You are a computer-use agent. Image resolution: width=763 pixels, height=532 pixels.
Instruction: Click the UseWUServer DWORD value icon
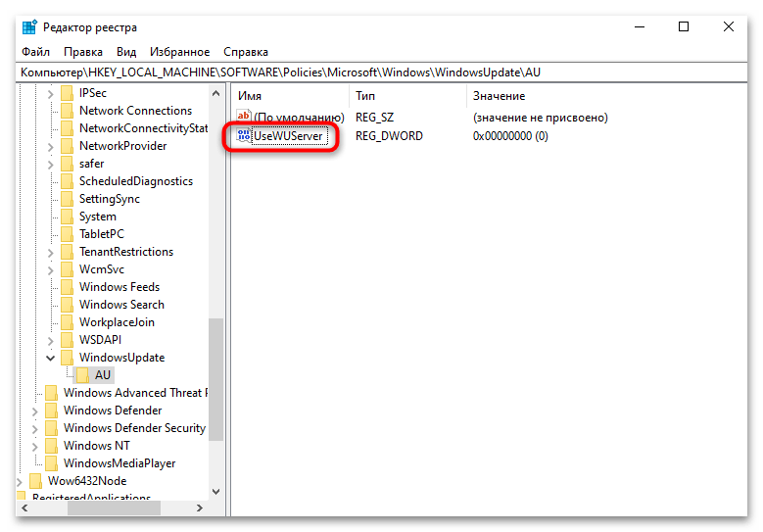pyautogui.click(x=244, y=135)
